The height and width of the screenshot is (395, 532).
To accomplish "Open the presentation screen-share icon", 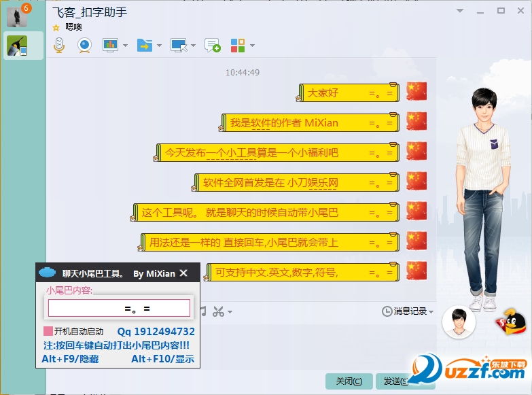I will (110, 45).
